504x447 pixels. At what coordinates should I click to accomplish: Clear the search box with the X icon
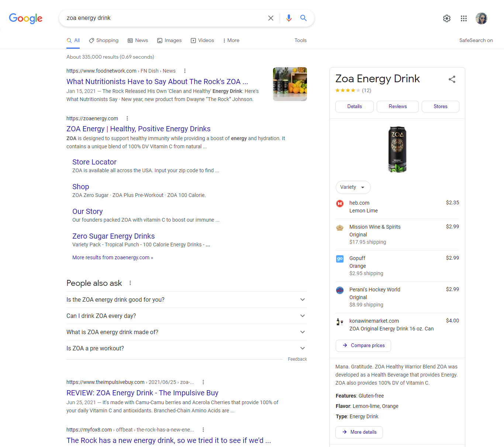click(270, 18)
